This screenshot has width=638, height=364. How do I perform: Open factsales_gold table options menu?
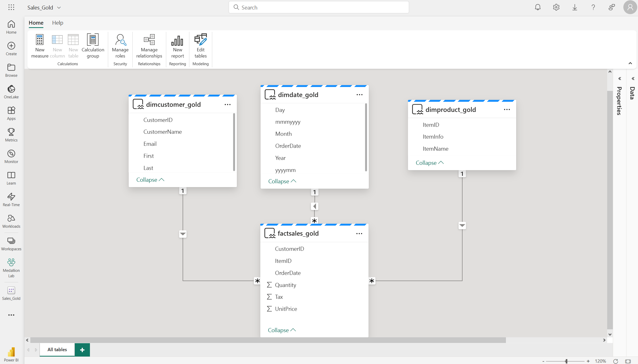pos(359,233)
